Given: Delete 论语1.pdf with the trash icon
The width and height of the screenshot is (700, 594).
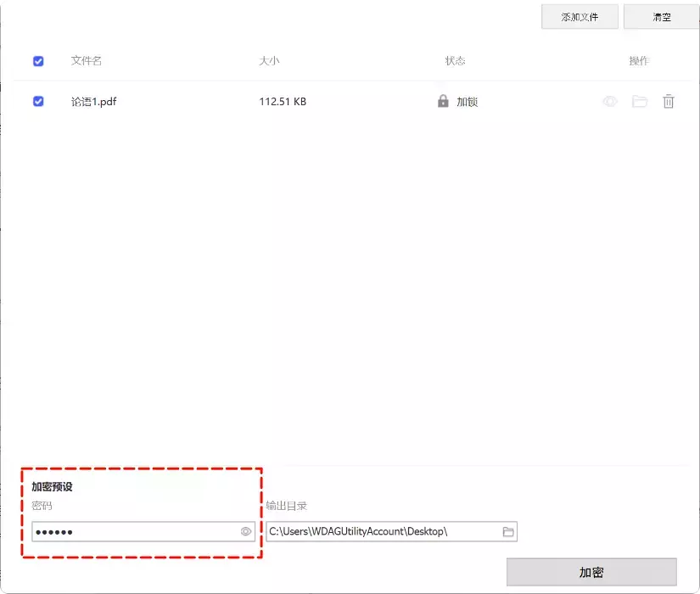Looking at the screenshot, I should tap(669, 101).
